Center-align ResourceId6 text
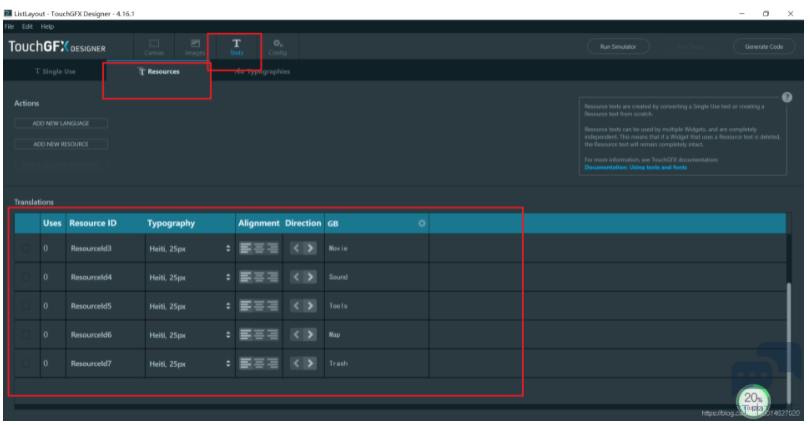The width and height of the screenshot is (810, 425). coord(259,335)
